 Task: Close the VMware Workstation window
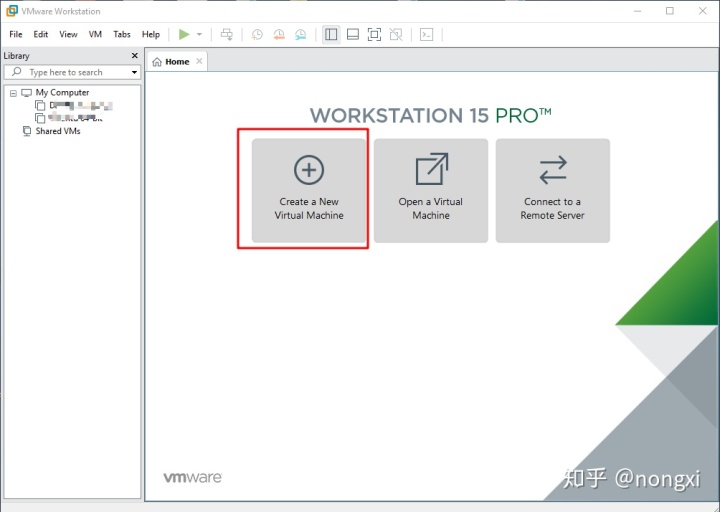(x=703, y=11)
